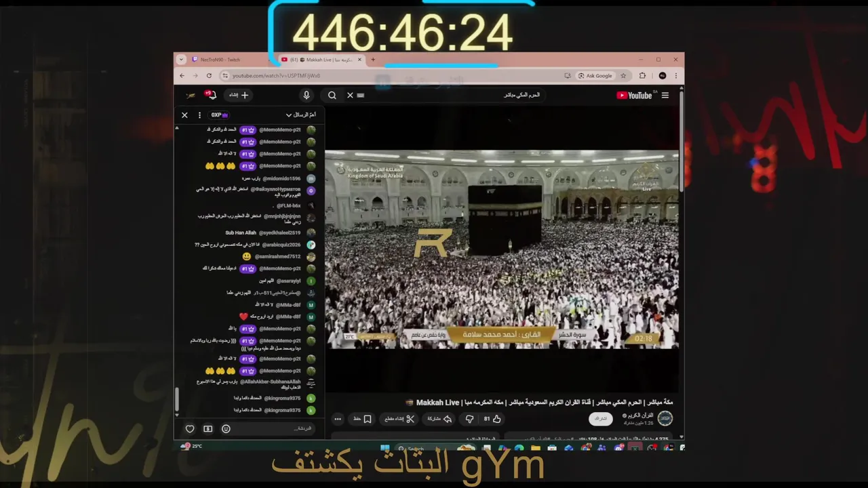Open chat user @arabicquiz2026
Viewport: 868px width, 488px height.
point(281,245)
